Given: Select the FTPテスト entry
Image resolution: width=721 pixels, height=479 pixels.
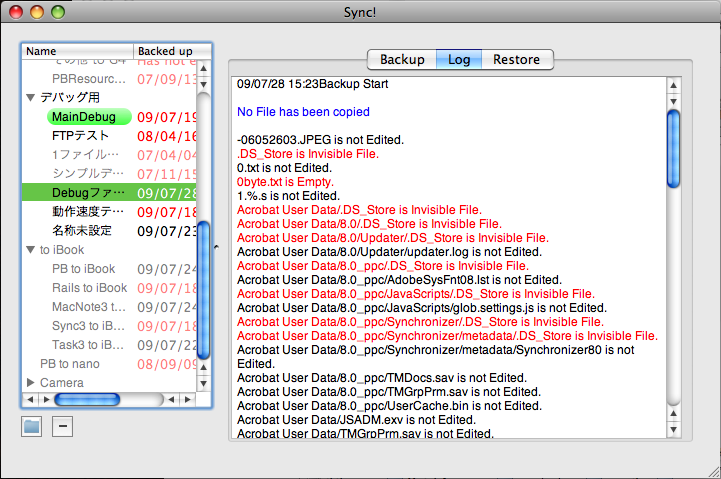Looking at the screenshot, I should pyautogui.click(x=80, y=136).
